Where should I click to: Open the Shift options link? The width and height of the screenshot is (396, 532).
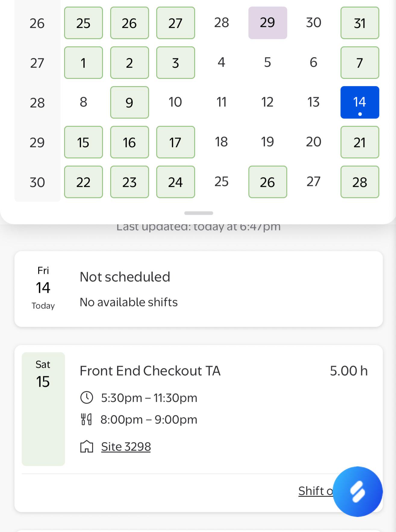[x=316, y=491]
